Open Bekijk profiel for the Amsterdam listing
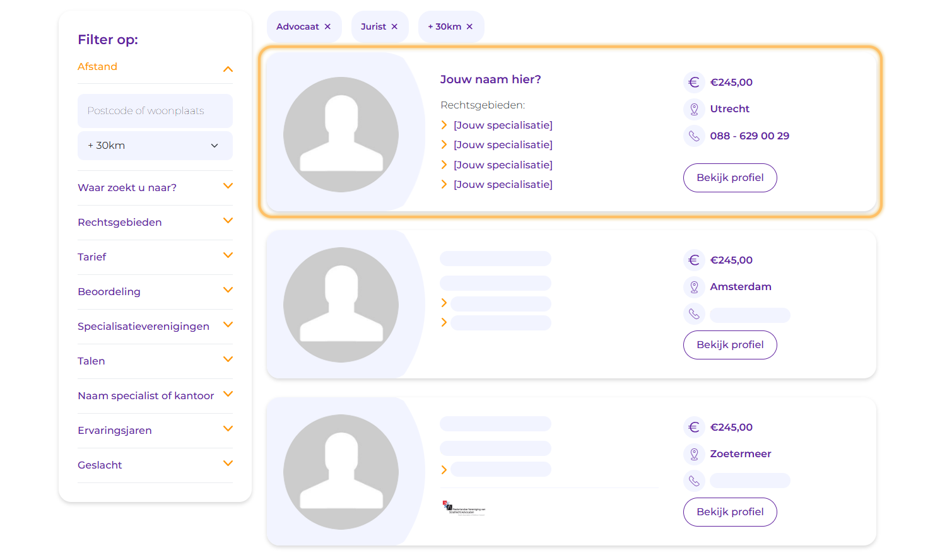935x560 pixels. 729,345
